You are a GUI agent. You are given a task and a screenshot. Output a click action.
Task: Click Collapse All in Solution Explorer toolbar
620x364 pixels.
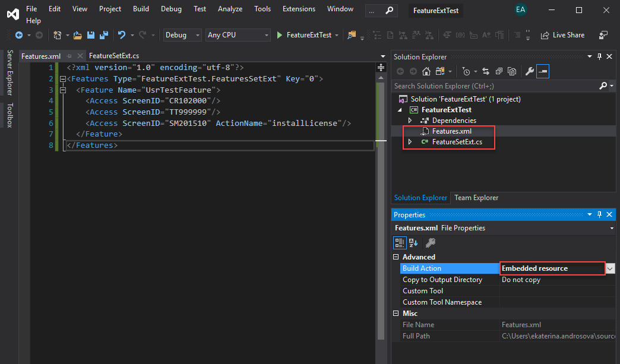click(498, 71)
